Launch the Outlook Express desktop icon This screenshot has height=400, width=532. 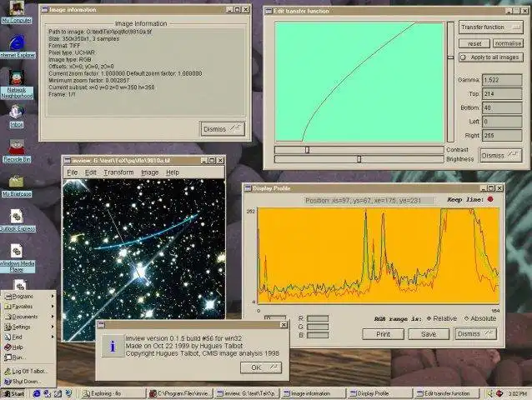tap(17, 220)
